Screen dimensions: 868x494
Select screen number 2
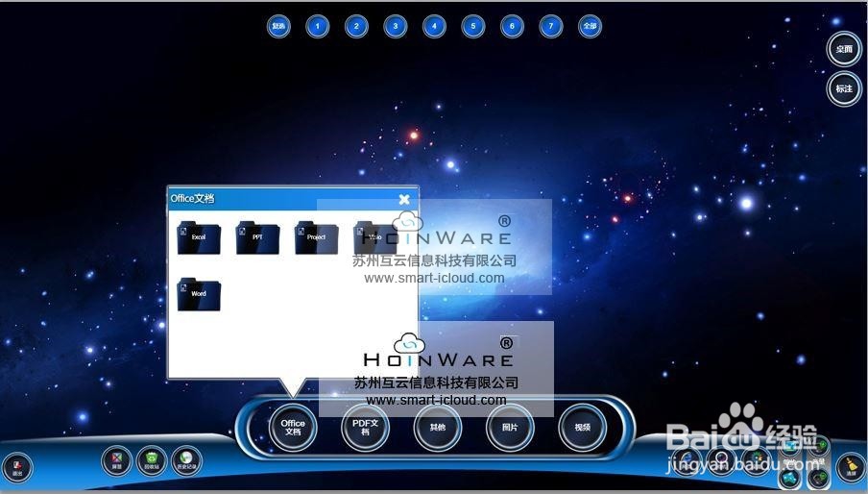coord(356,26)
